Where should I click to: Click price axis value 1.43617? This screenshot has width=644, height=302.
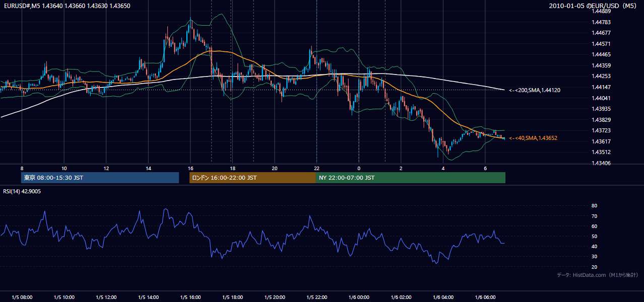(601, 141)
